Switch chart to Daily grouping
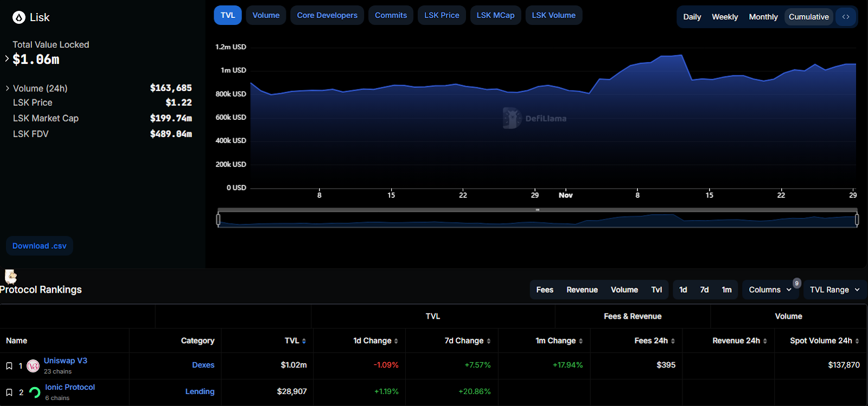 click(692, 17)
